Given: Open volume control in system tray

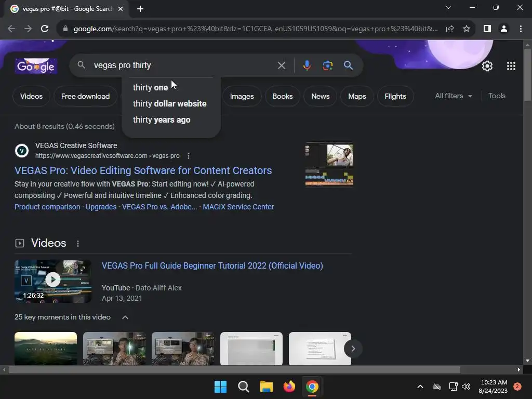Looking at the screenshot, I should click(x=466, y=387).
